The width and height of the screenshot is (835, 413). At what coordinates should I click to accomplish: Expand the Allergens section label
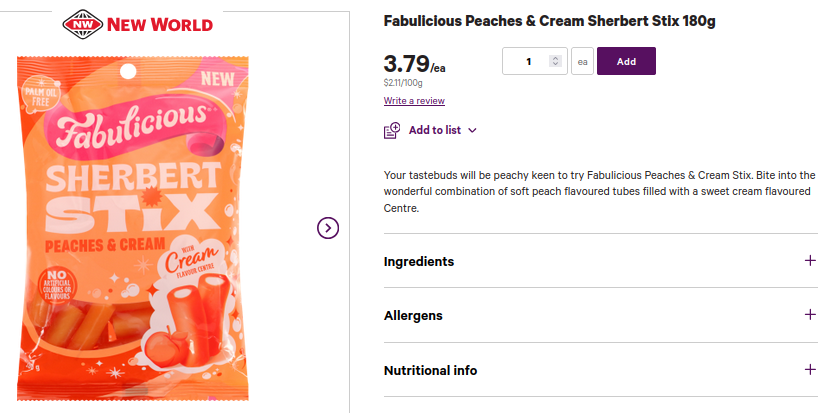pos(413,316)
